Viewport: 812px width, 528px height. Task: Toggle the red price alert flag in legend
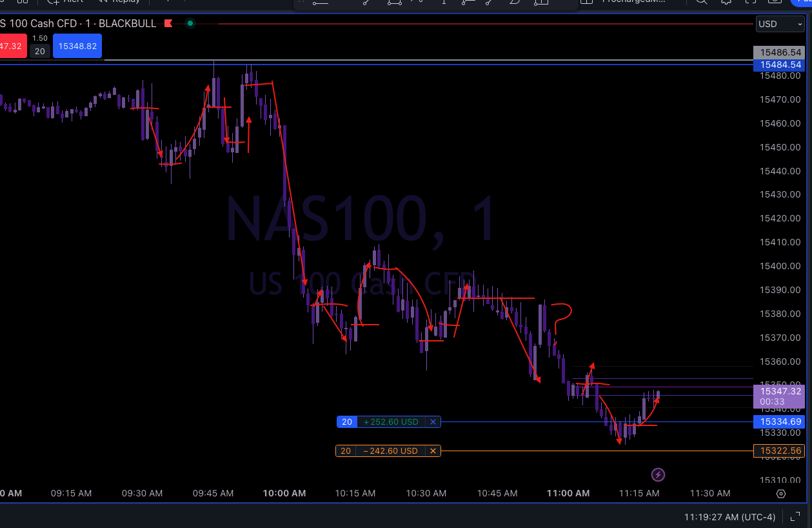pos(168,23)
